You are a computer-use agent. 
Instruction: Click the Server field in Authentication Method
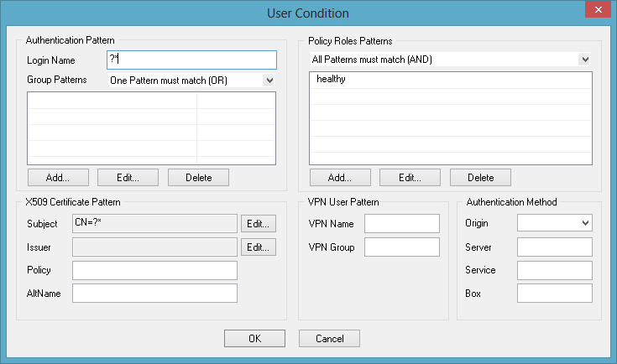pos(554,247)
